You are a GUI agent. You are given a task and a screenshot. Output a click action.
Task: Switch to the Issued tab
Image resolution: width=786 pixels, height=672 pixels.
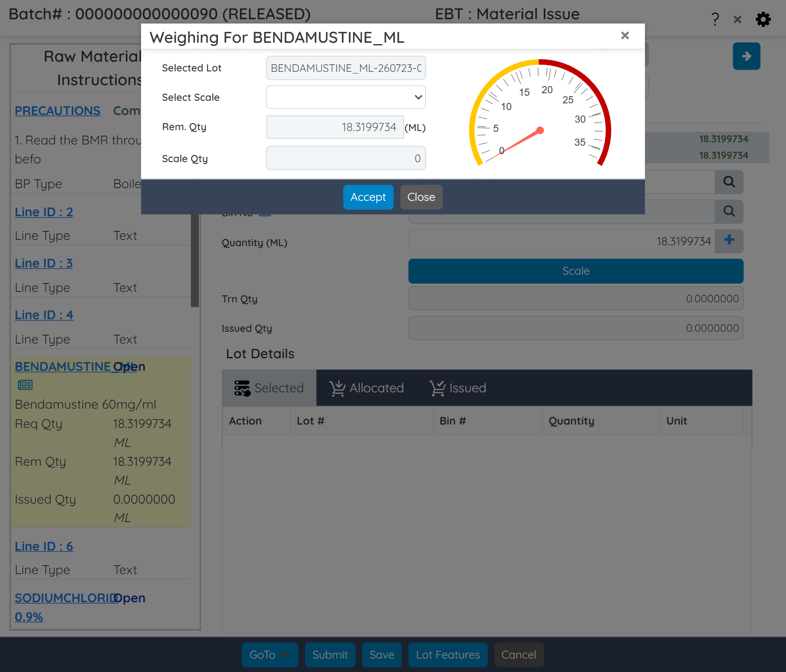(458, 388)
